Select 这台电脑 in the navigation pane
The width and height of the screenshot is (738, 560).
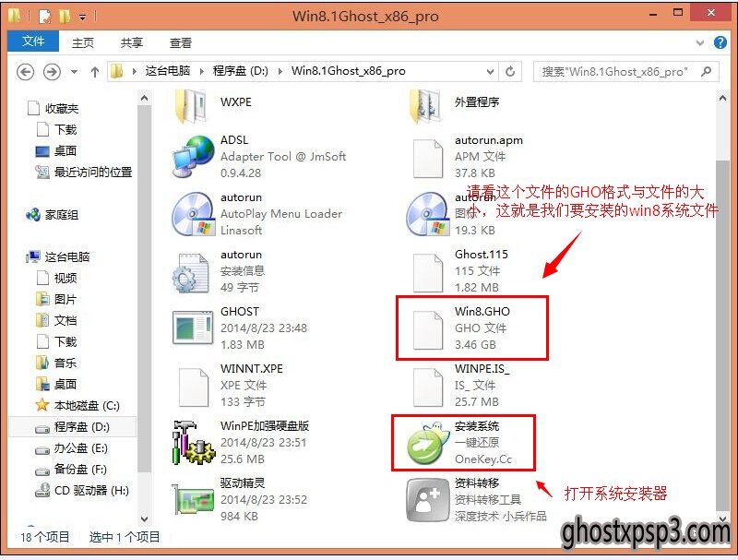[66, 257]
